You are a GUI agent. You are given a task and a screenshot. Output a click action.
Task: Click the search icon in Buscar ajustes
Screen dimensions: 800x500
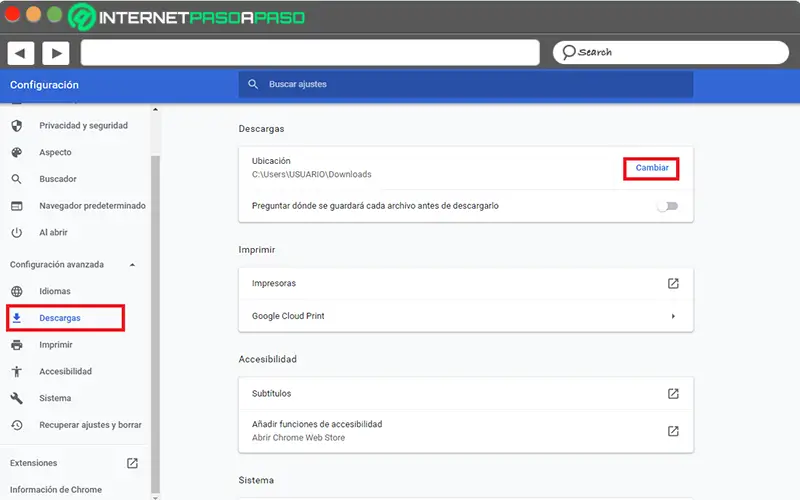pos(253,84)
